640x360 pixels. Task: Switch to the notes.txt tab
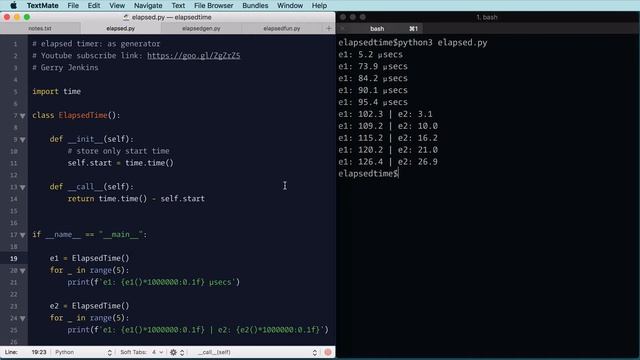point(40,28)
